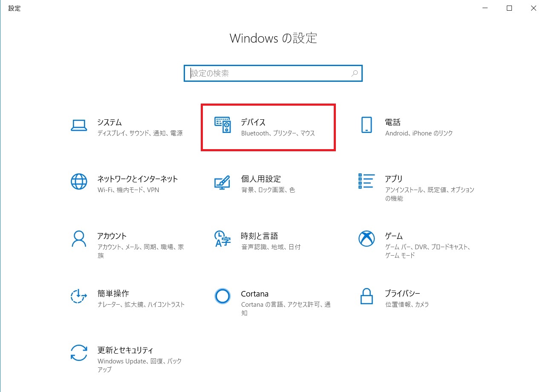Click the 時刻と言語 clock icon
546x392 pixels.
tap(222, 239)
